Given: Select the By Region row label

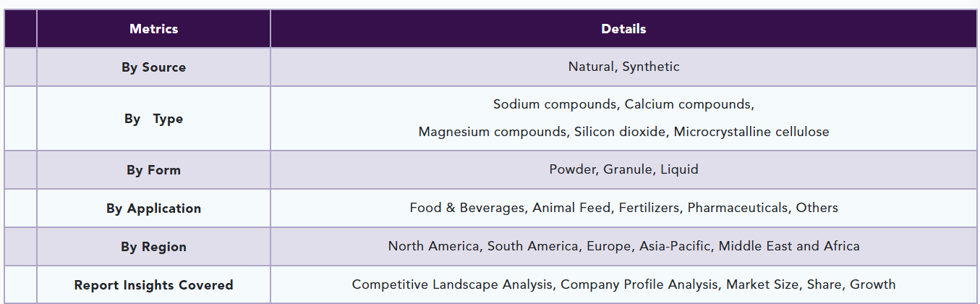Looking at the screenshot, I should (x=153, y=247).
